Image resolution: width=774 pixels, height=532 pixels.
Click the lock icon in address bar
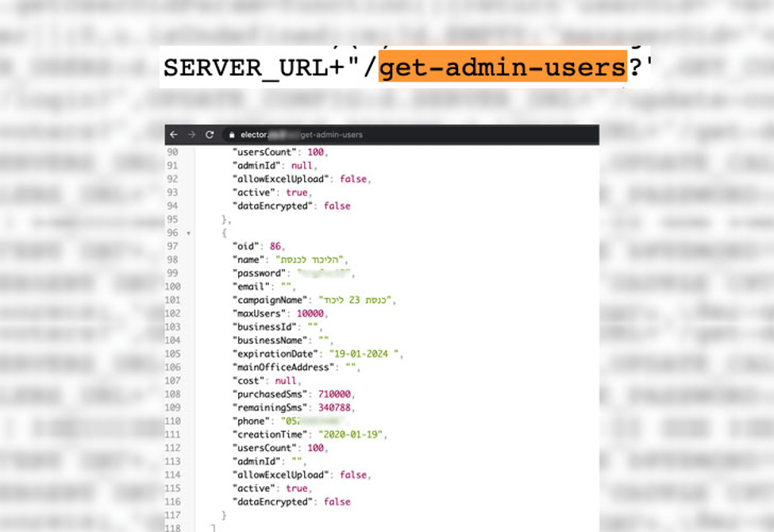coord(232,135)
